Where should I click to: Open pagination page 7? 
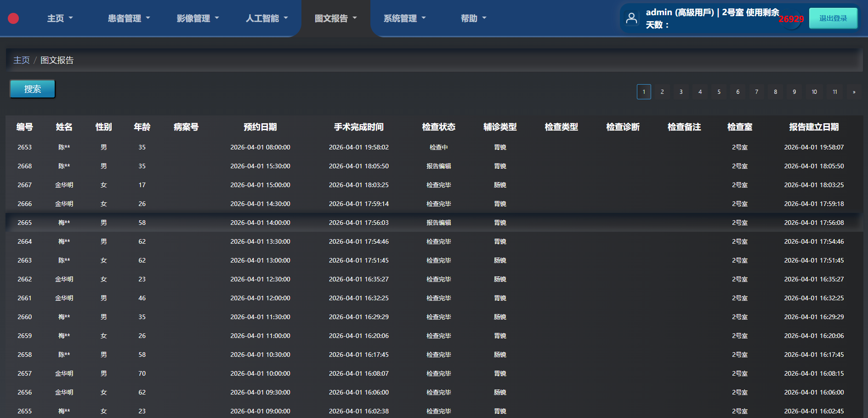pyautogui.click(x=757, y=92)
